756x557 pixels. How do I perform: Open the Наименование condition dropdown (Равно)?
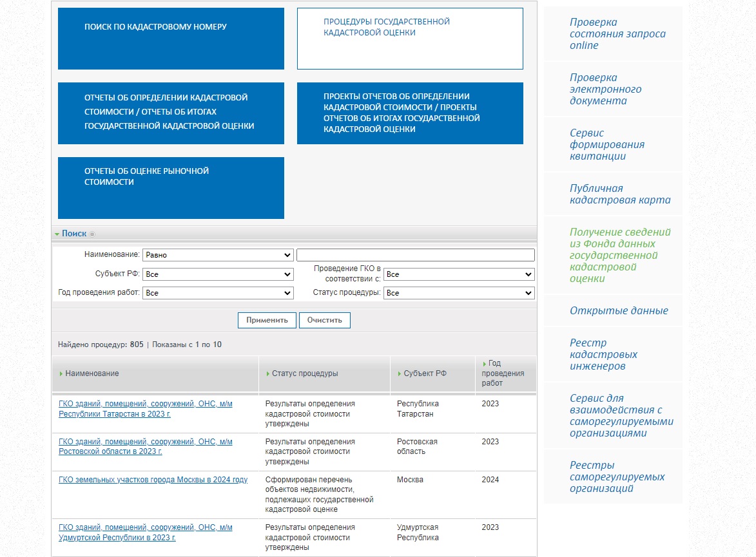tap(218, 255)
